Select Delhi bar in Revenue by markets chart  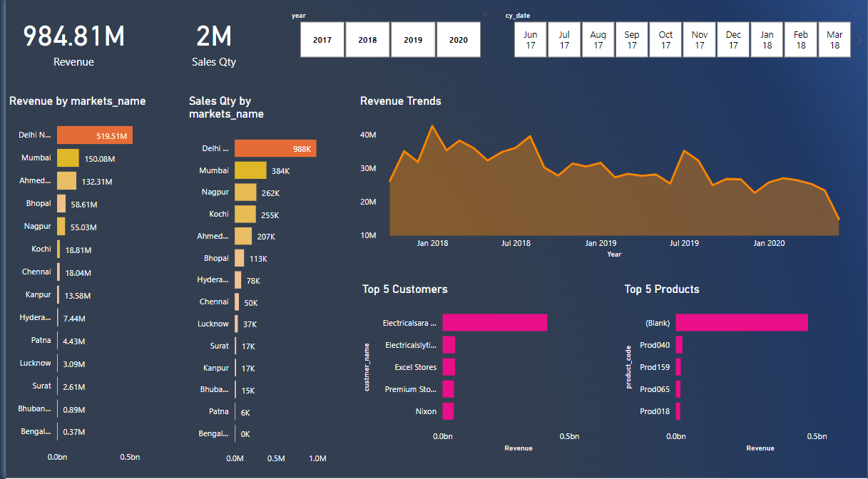point(94,135)
